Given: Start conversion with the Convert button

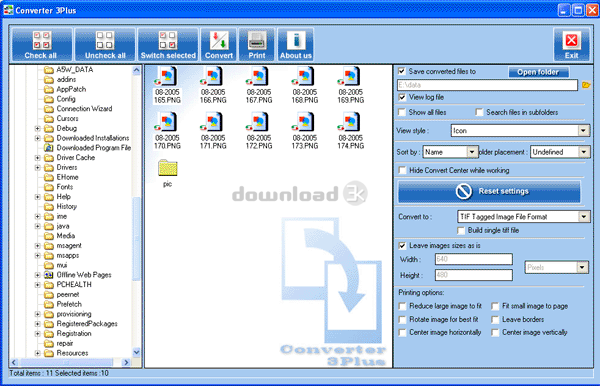Looking at the screenshot, I should pos(218,44).
